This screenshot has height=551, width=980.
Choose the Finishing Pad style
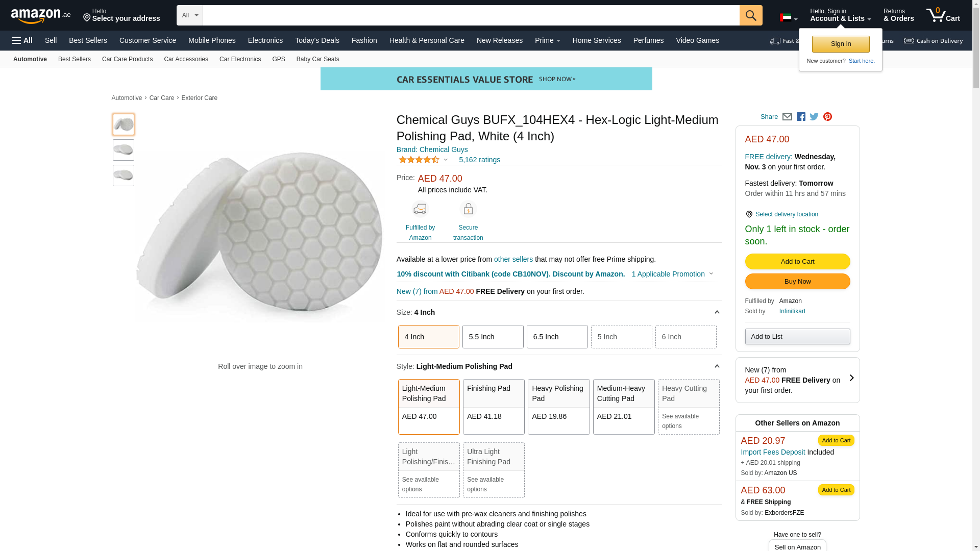click(x=493, y=407)
